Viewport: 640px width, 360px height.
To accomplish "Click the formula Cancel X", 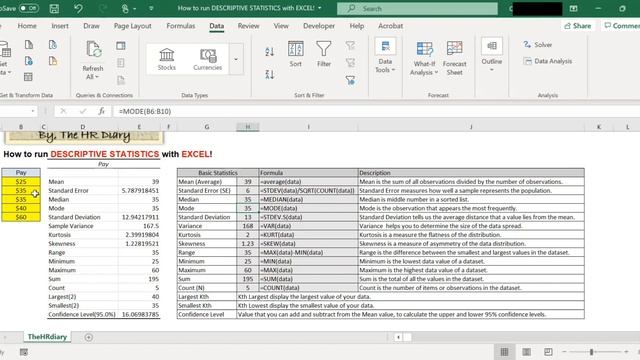I will point(63,111).
